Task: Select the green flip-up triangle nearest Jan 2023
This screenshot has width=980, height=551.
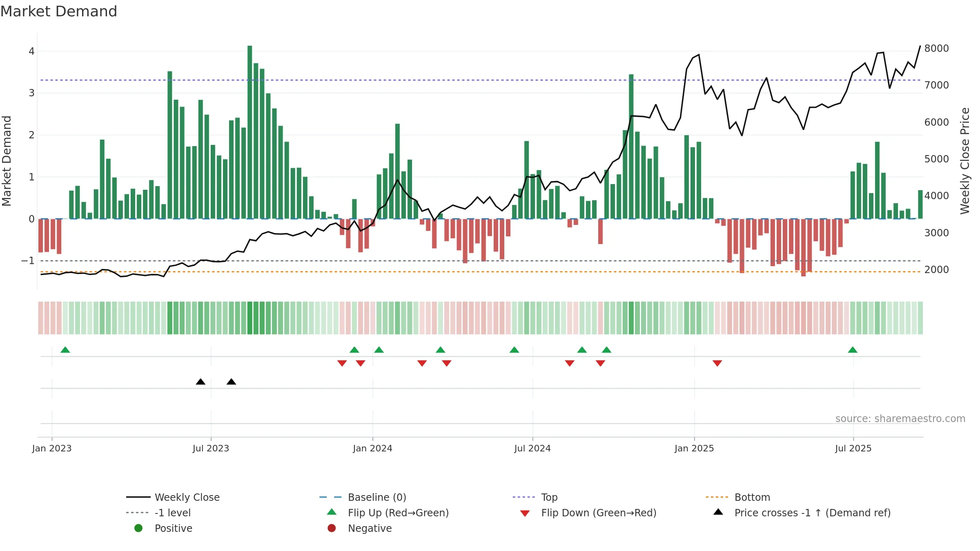Action: click(x=65, y=350)
